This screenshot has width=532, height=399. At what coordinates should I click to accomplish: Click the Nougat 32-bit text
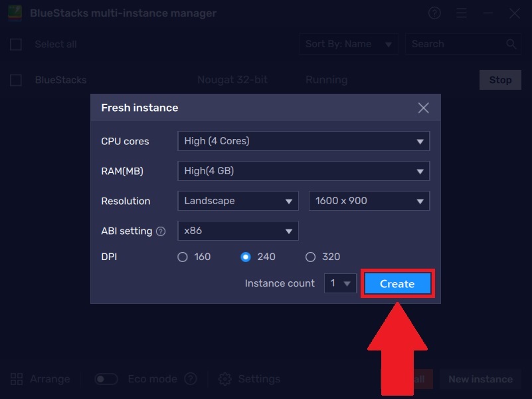(232, 80)
